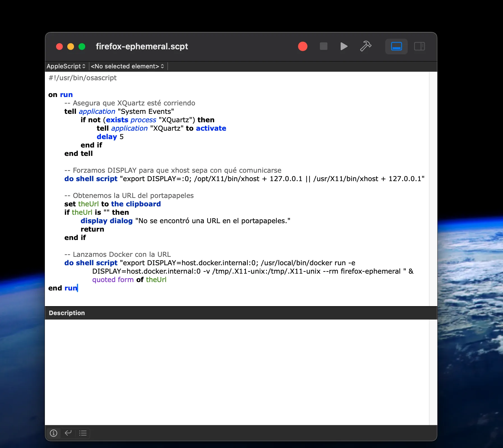Click the highlighted bottom accessory view icon
Viewport: 503px width, 448px height.
click(x=396, y=46)
